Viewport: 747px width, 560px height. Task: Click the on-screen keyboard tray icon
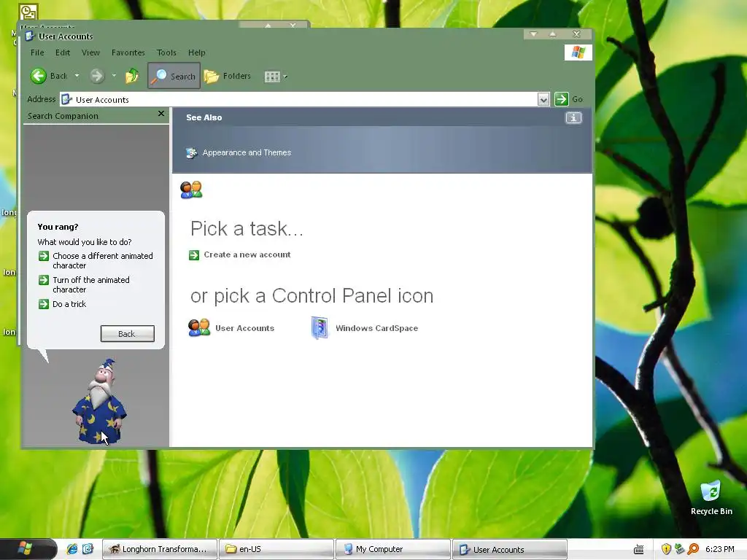pyautogui.click(x=639, y=550)
